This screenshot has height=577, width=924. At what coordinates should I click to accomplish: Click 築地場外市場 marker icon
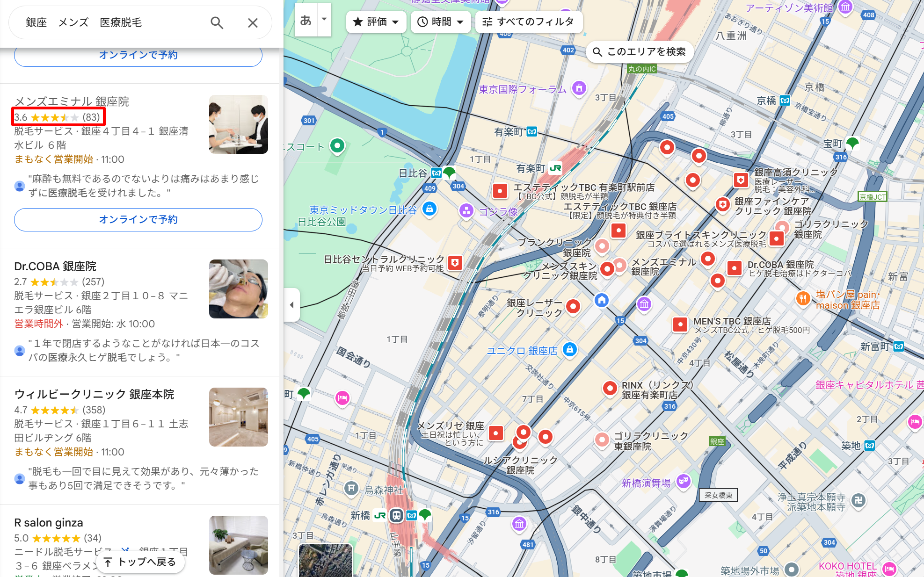[x=791, y=570]
